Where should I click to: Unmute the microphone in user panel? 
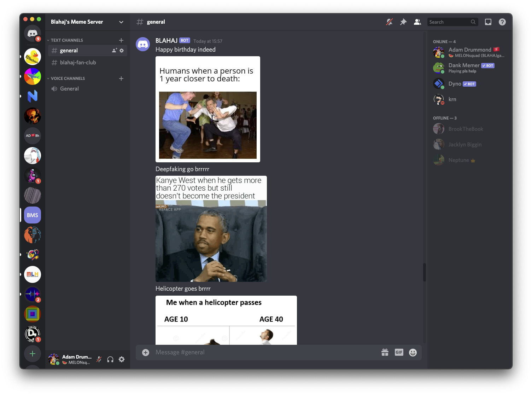(x=99, y=359)
